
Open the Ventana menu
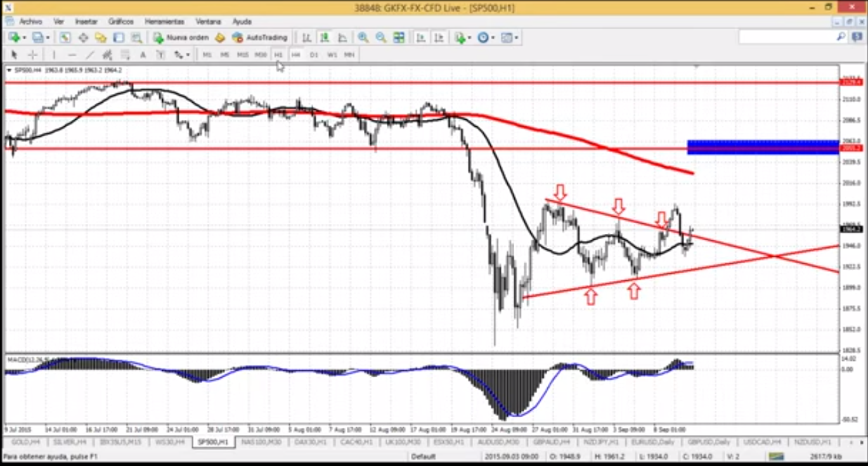tap(209, 22)
